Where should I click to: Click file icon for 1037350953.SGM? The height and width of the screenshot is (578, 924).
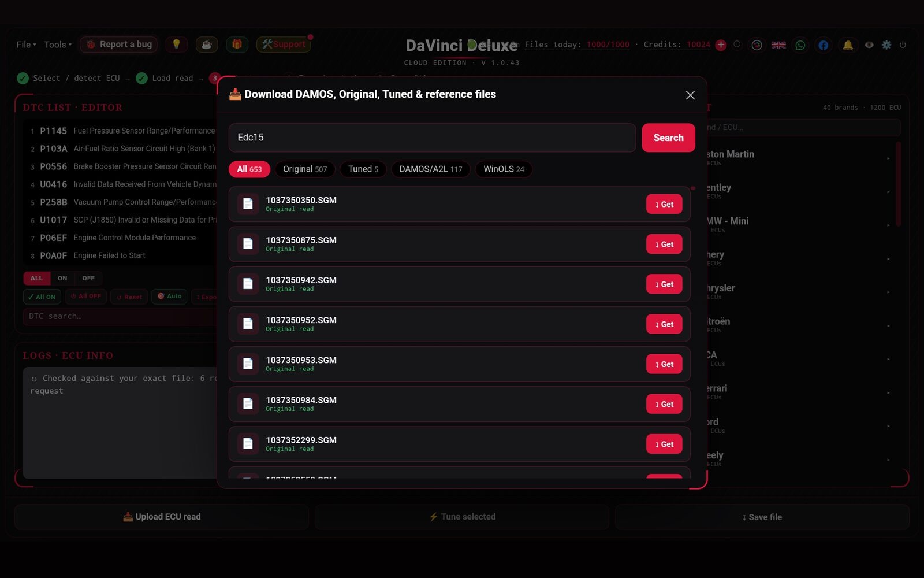(248, 364)
